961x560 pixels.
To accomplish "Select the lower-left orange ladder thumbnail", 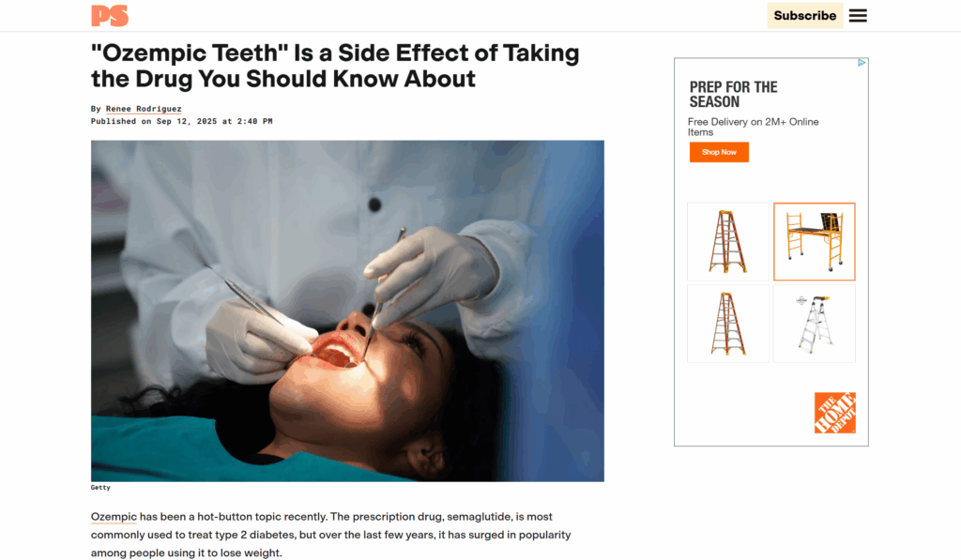I will pyautogui.click(x=728, y=324).
